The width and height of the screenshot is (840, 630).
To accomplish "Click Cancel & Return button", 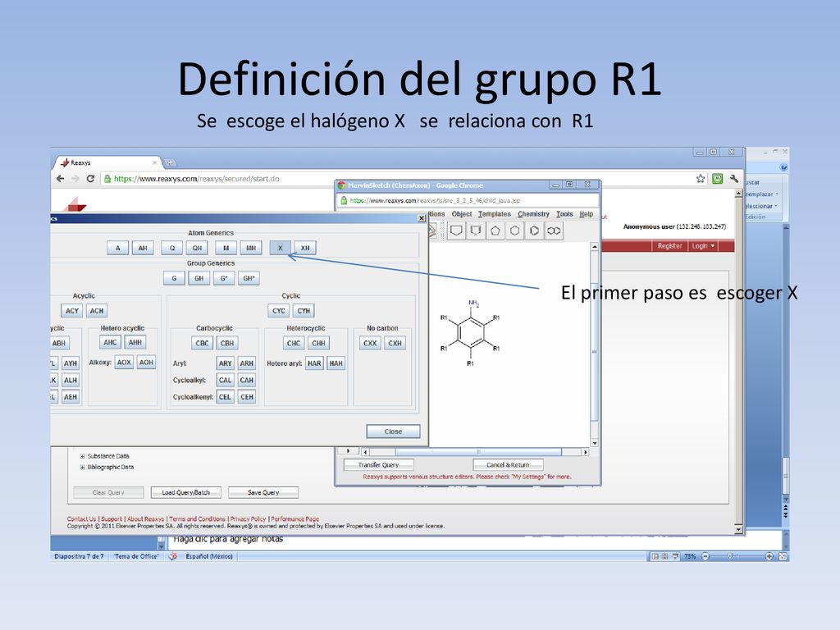I will point(508,465).
